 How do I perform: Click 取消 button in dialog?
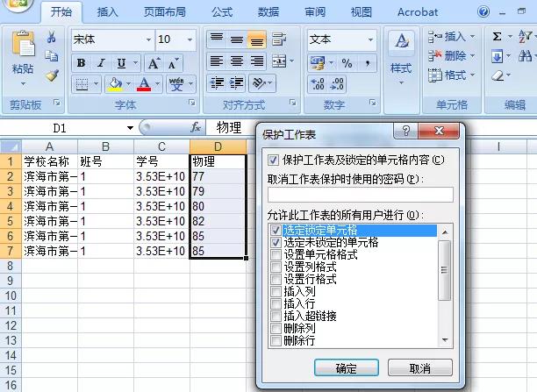[420, 368]
